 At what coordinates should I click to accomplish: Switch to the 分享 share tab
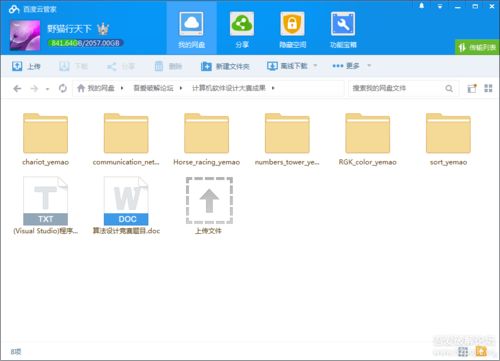click(242, 30)
